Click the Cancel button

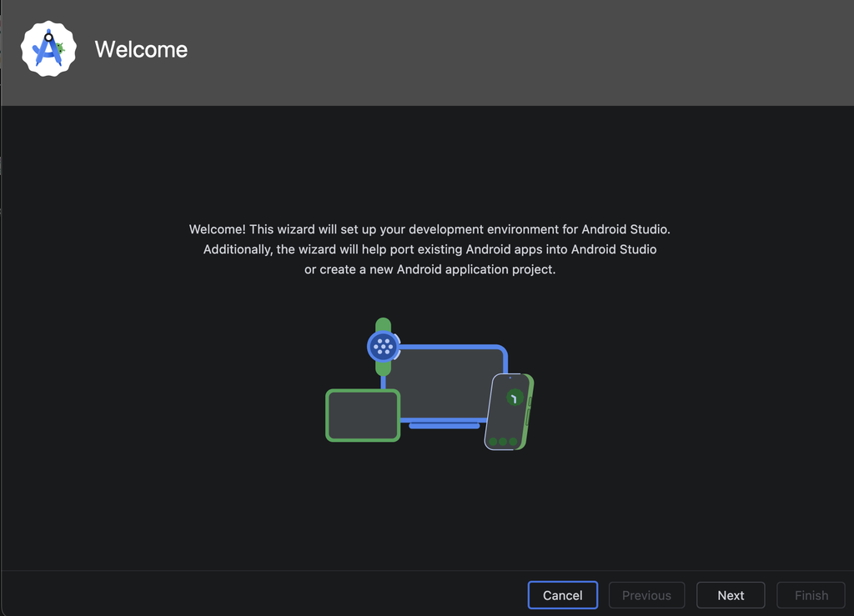pyautogui.click(x=563, y=595)
